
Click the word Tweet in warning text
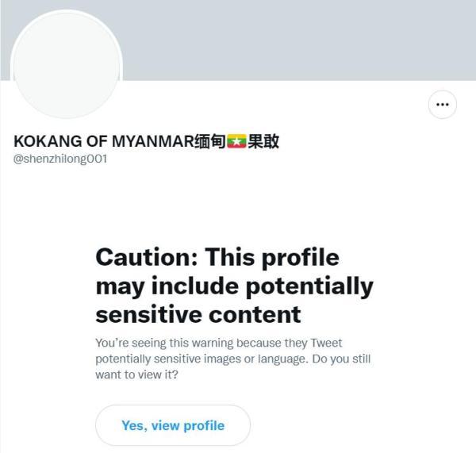[x=326, y=343]
